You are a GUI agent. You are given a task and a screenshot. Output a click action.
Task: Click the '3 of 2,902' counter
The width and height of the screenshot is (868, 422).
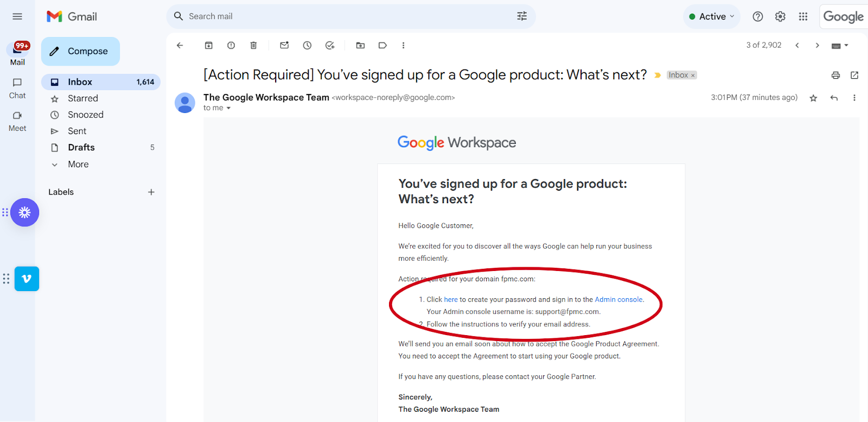pyautogui.click(x=764, y=45)
